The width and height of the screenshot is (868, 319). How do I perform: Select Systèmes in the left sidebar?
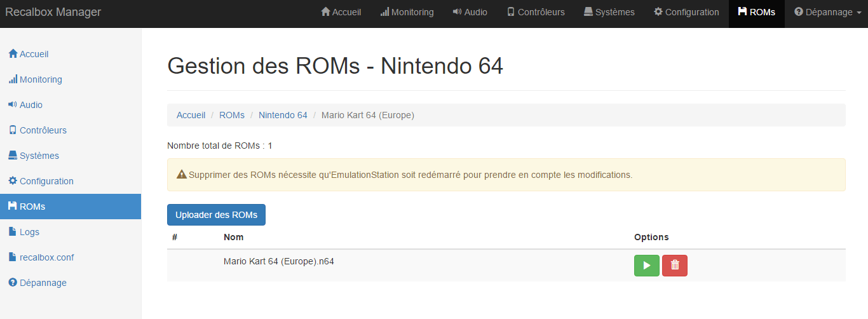click(39, 156)
